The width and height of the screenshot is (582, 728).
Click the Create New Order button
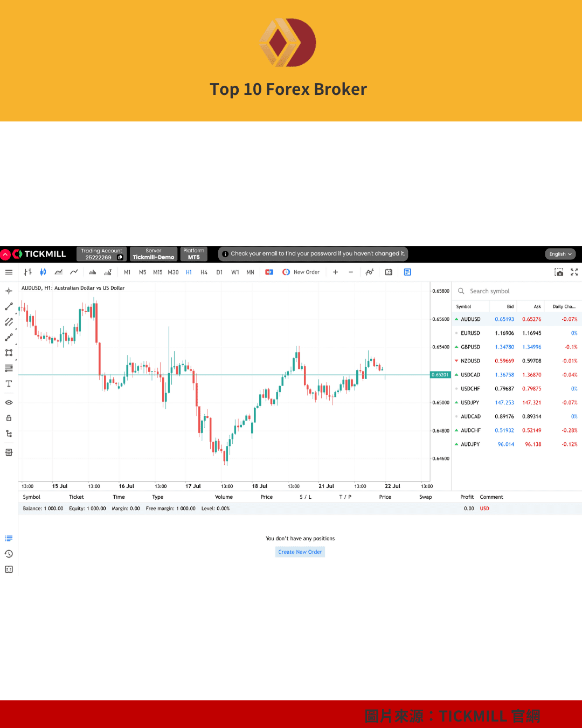tap(300, 551)
